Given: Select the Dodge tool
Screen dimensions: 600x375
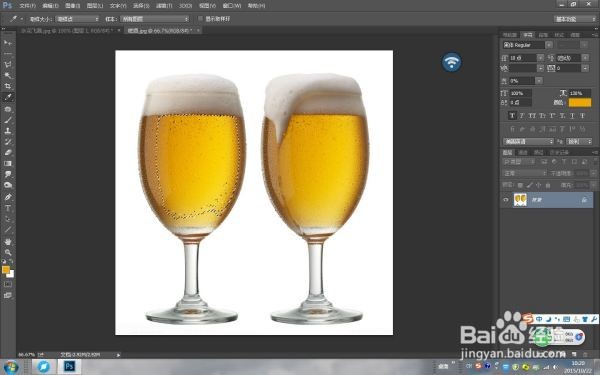Looking at the screenshot, I should (8, 185).
